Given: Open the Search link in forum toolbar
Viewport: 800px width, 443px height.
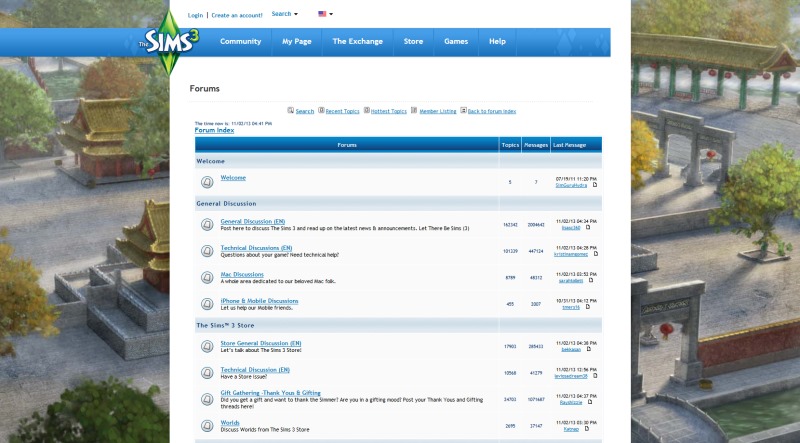Looking at the screenshot, I should click(x=305, y=111).
